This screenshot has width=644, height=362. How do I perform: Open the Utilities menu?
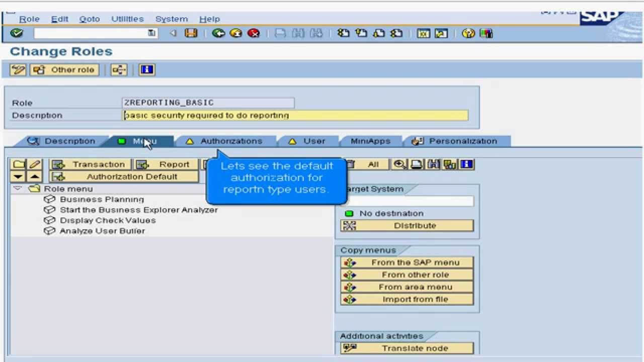pos(127,19)
